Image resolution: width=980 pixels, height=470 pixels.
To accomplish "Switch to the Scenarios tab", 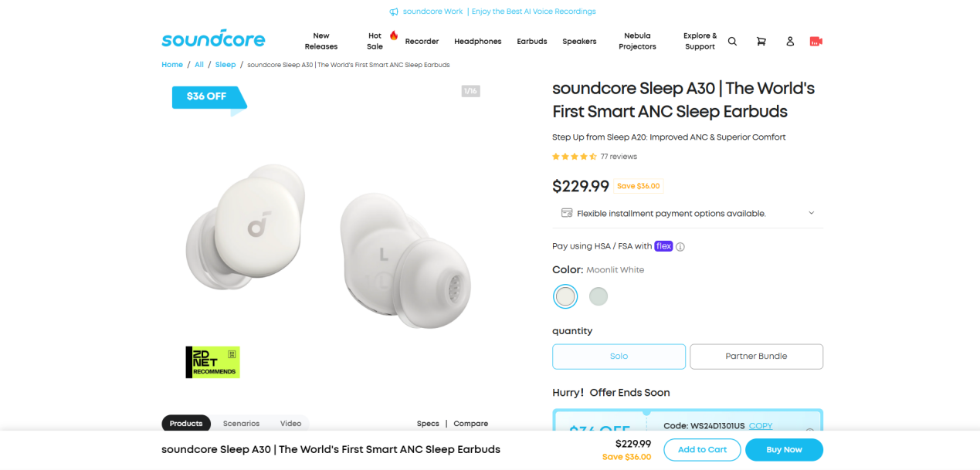I will point(241,424).
